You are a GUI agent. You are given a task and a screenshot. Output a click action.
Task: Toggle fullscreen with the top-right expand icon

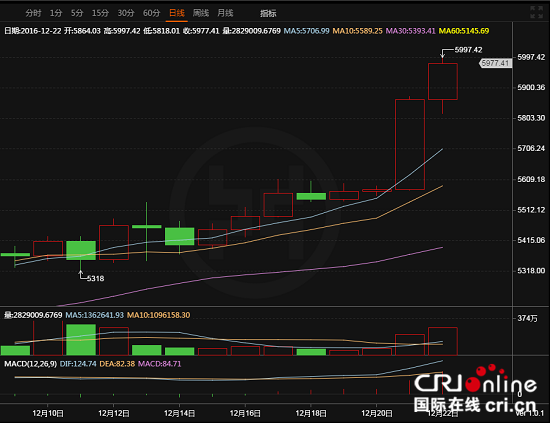(537, 12)
